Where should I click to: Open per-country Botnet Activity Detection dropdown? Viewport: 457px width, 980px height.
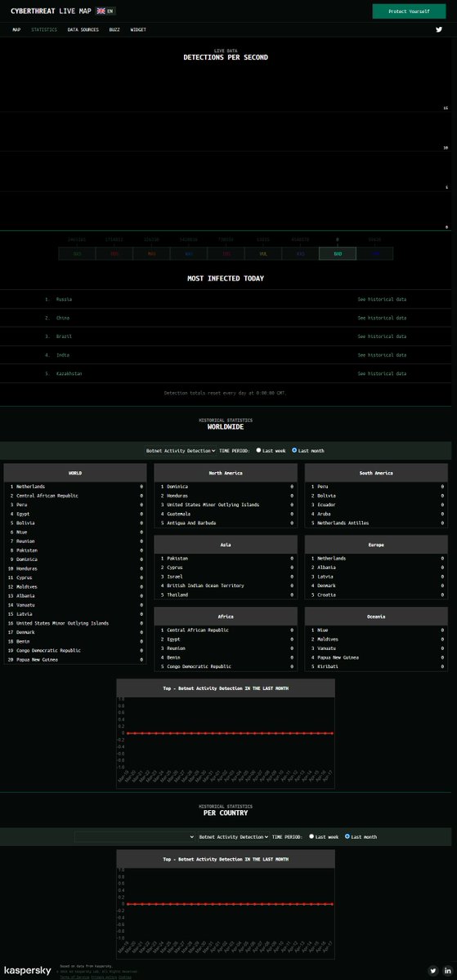point(233,836)
